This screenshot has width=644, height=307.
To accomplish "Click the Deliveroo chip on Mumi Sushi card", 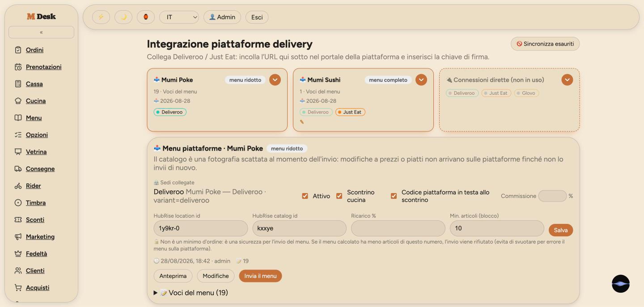I will tap(316, 112).
